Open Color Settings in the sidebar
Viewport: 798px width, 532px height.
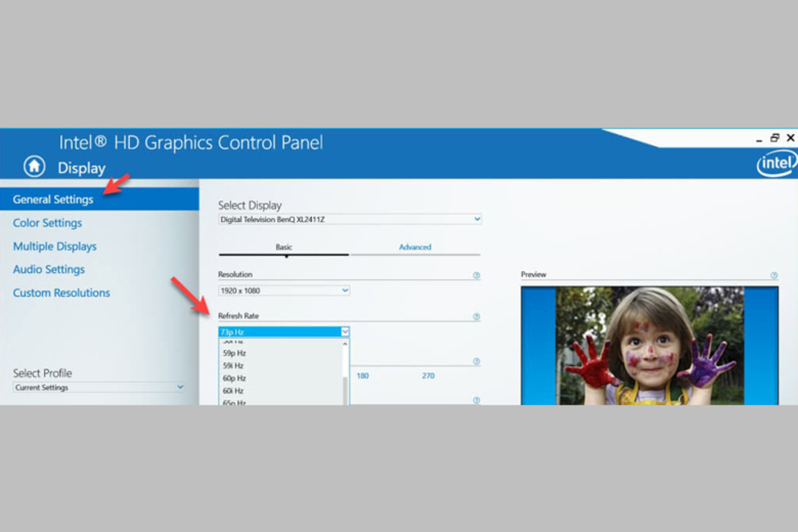click(x=47, y=223)
